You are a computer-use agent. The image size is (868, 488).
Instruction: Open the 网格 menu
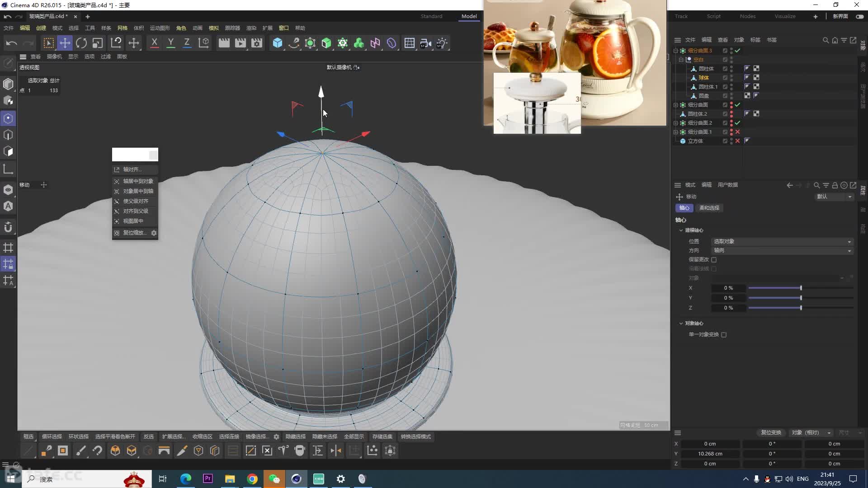123,28
